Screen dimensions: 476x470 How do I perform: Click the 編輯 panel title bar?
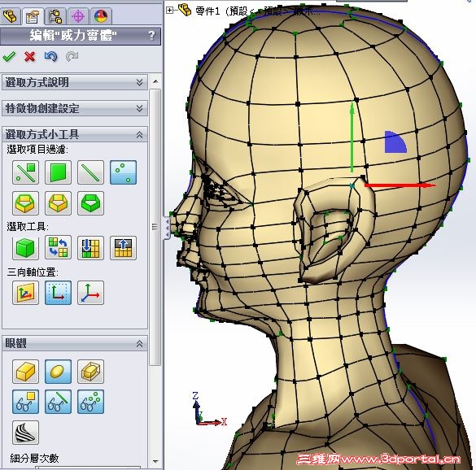(x=81, y=36)
